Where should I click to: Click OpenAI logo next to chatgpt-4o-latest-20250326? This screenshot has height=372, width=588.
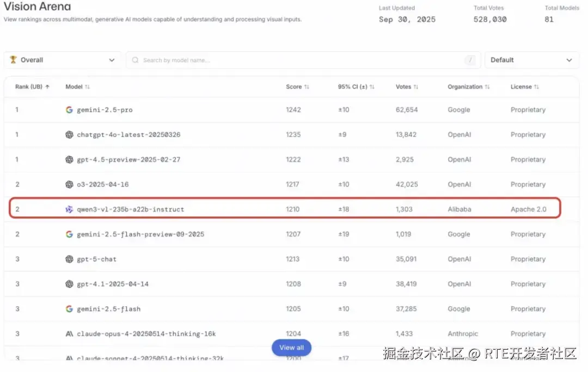pyautogui.click(x=69, y=134)
